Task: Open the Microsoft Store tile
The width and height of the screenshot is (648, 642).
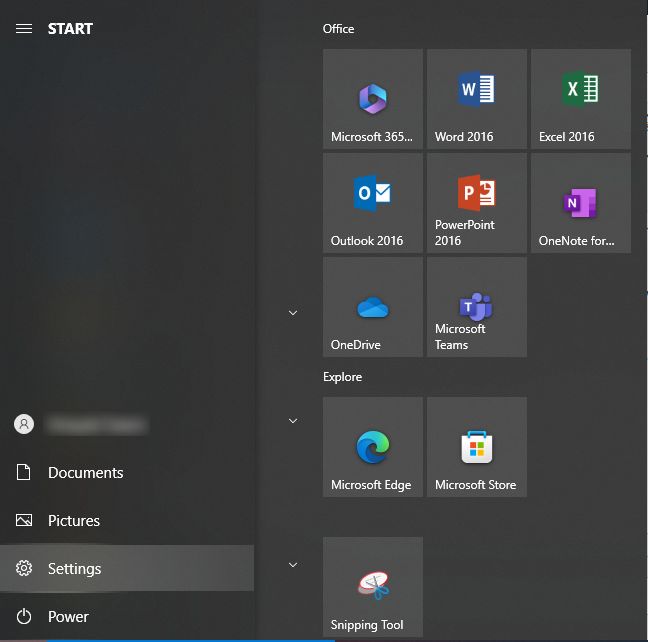Action: [476, 447]
